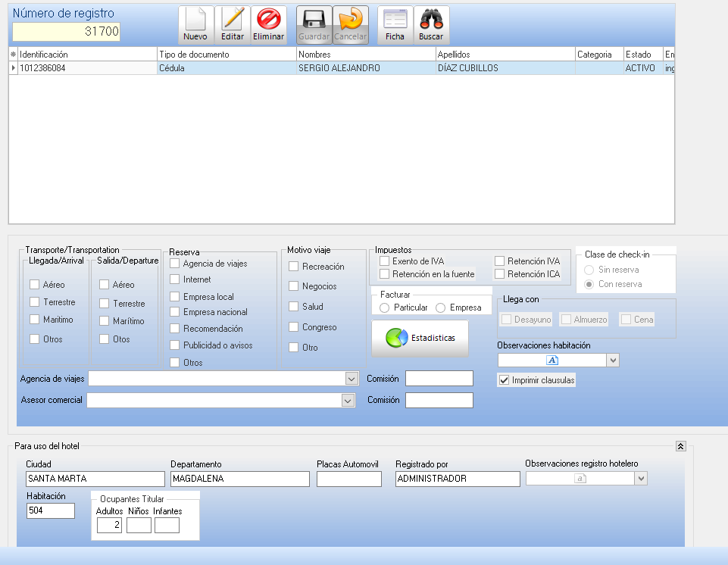Enable the Exento de IVA checkbox

click(x=385, y=261)
